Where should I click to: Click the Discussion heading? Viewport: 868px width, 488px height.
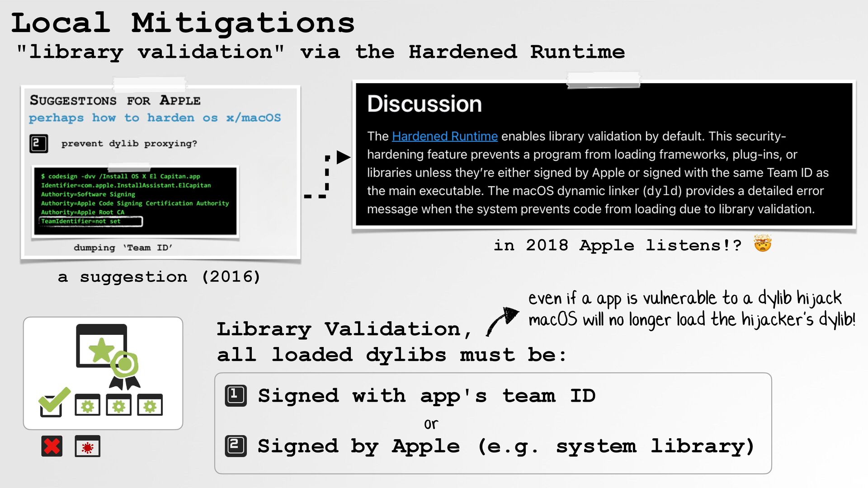coord(424,104)
